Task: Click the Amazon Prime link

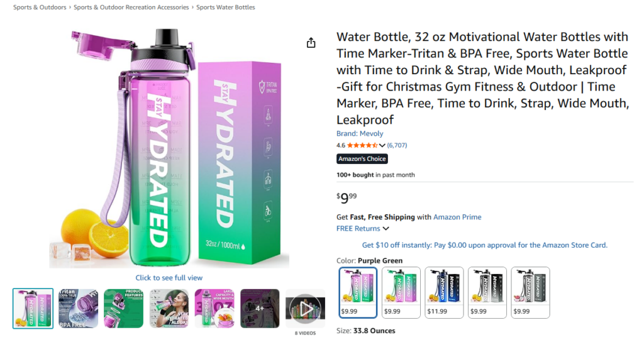Action: pos(457,217)
